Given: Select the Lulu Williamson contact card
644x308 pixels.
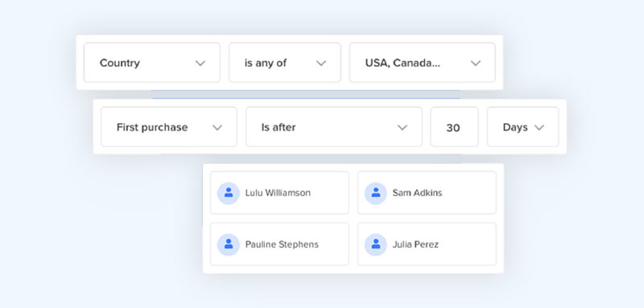Looking at the screenshot, I should tap(279, 193).
